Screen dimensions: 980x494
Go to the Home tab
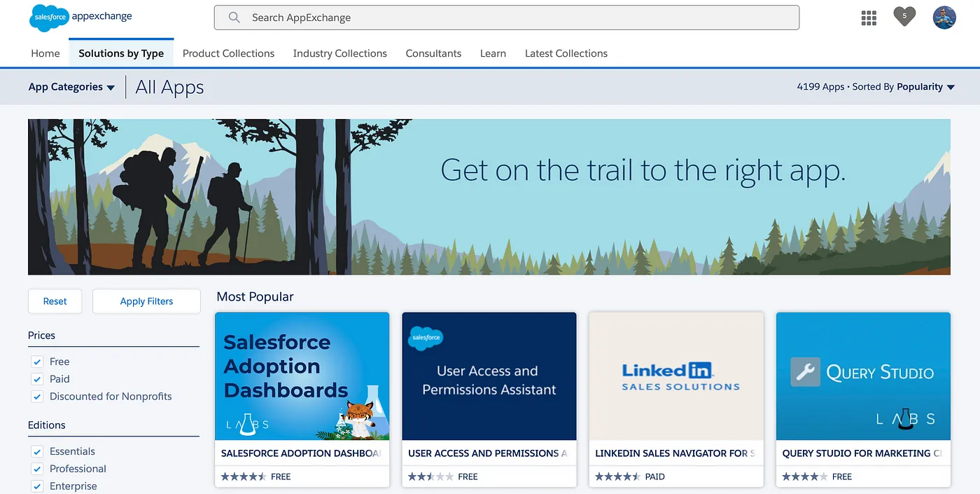click(45, 53)
